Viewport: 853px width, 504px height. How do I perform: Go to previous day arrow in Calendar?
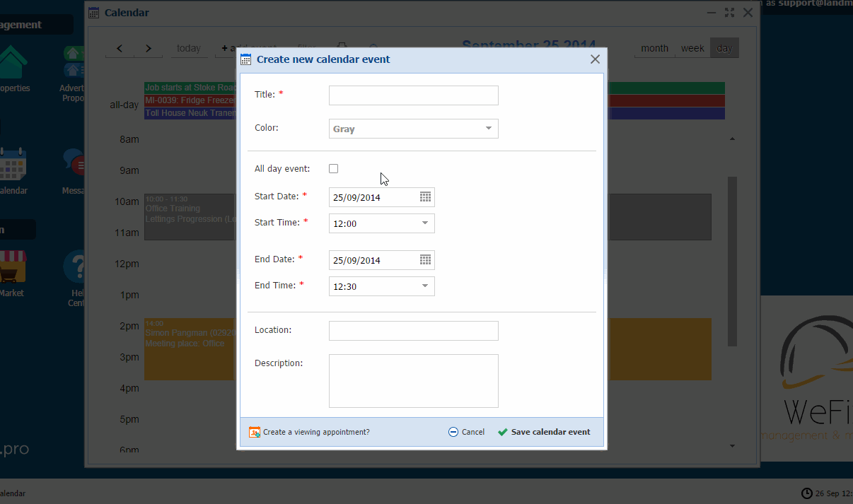tap(120, 48)
